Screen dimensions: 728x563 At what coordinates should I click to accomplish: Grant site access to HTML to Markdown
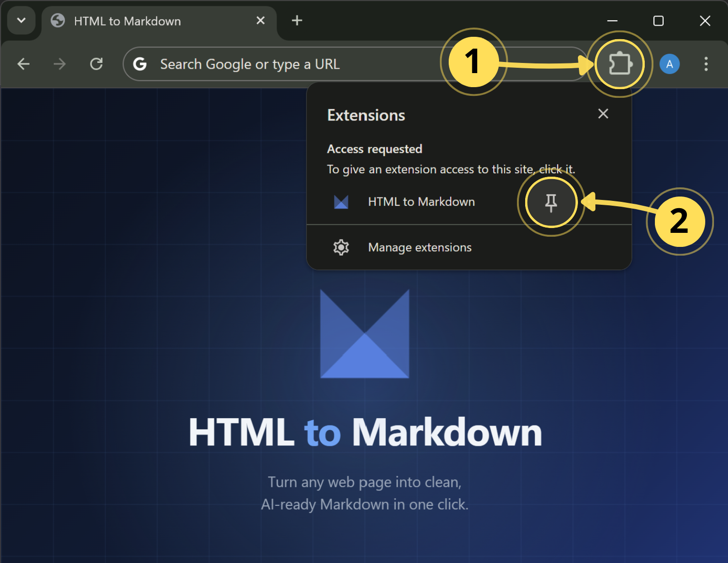tap(421, 202)
